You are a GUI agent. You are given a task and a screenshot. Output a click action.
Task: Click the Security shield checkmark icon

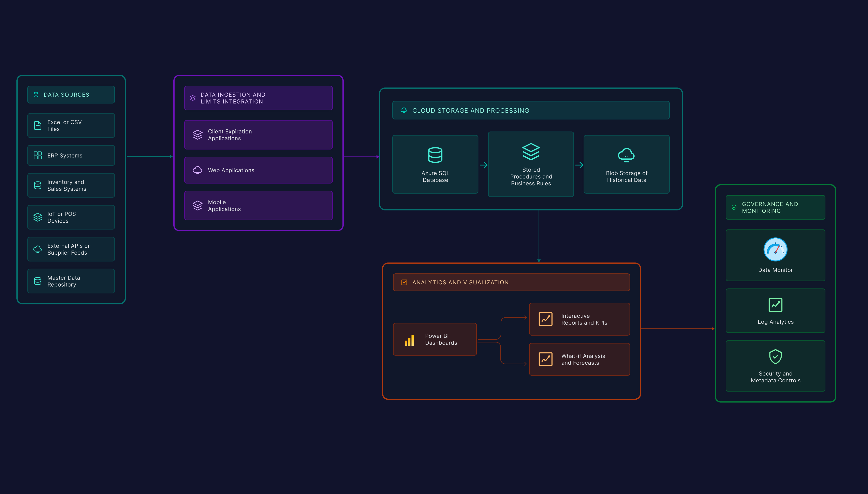775,357
